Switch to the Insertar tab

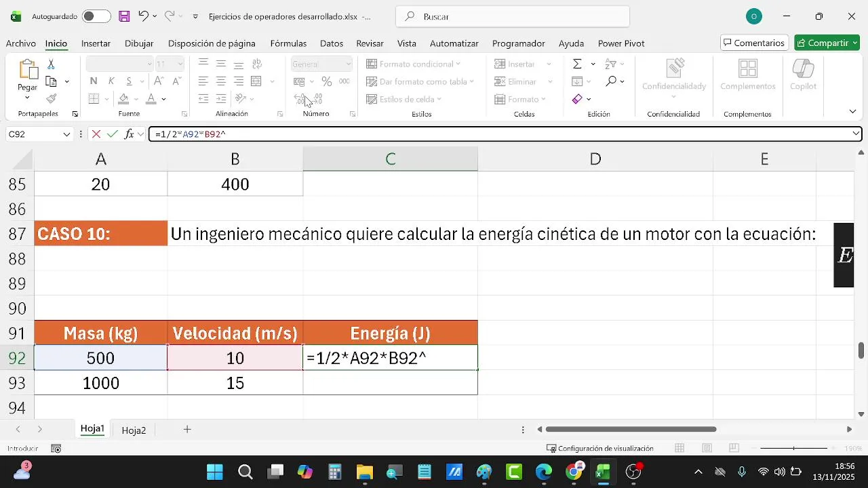pyautogui.click(x=96, y=43)
